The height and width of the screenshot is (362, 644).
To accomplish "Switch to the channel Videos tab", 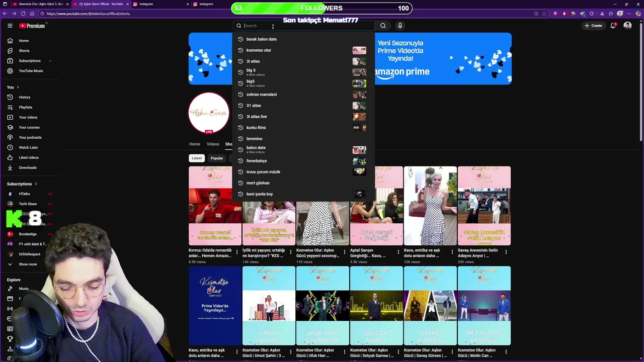I will point(213,144).
